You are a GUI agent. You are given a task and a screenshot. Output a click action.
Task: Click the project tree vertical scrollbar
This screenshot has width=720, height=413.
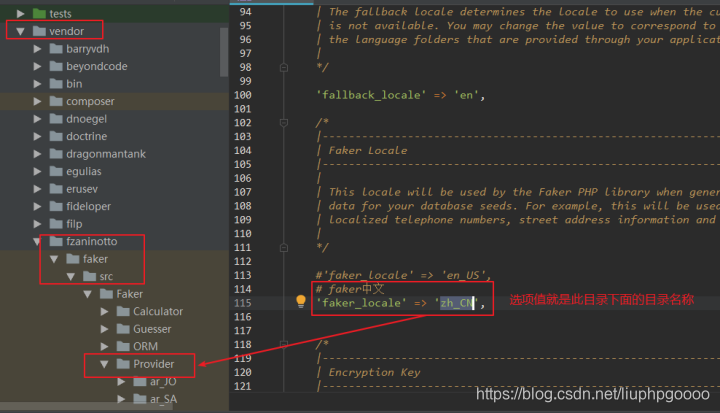224,52
